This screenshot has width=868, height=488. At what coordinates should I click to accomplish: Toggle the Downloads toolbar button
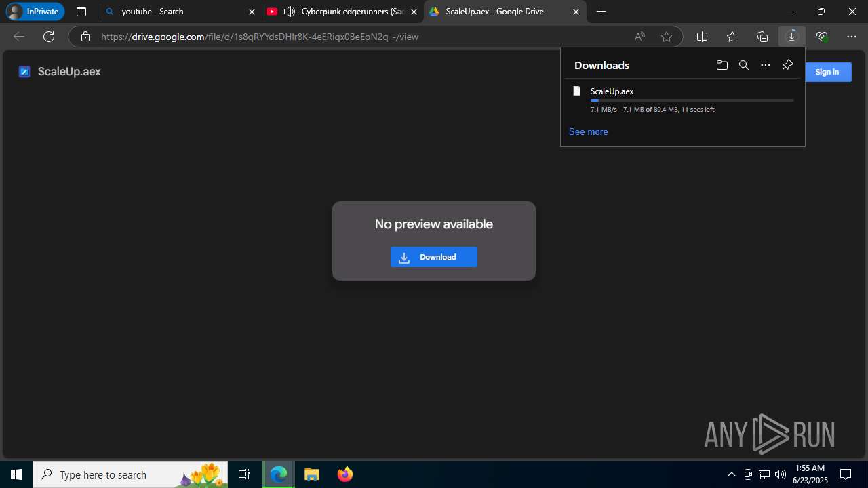coord(791,37)
